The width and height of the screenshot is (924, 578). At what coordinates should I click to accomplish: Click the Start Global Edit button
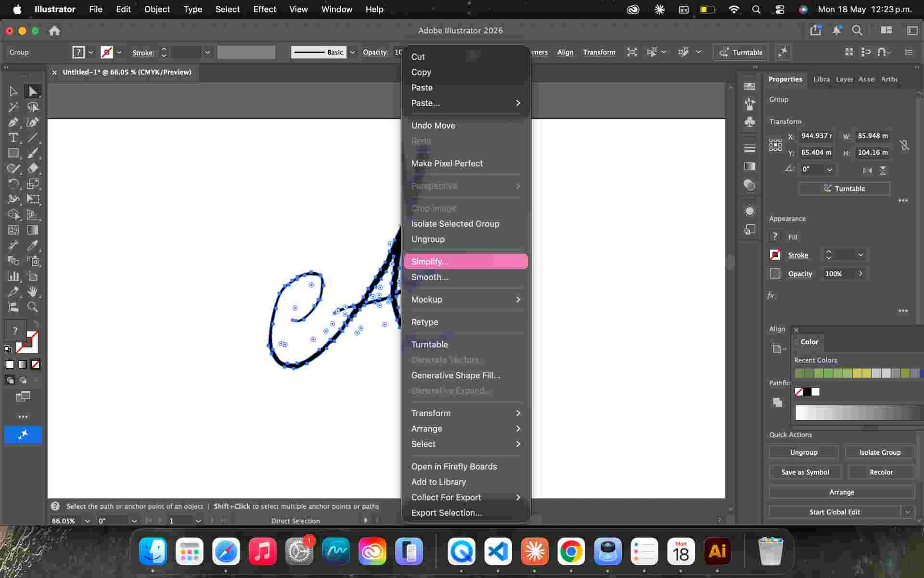coord(834,512)
